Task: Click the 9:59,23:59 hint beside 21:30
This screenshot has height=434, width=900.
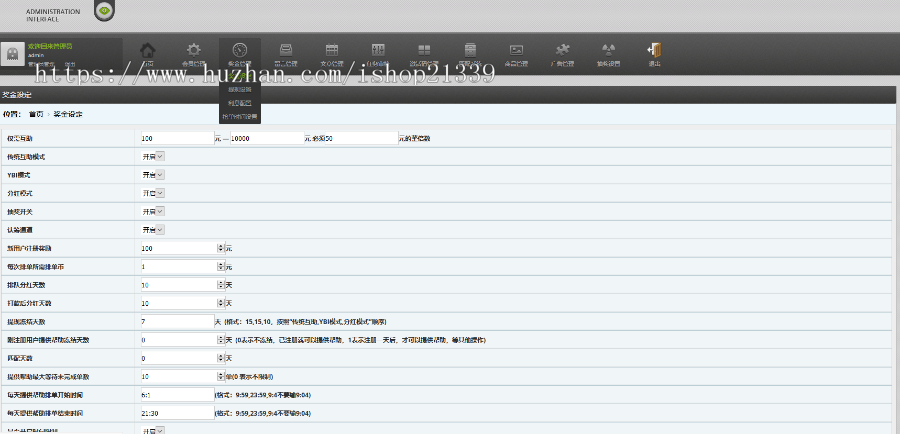Action: coord(263,413)
